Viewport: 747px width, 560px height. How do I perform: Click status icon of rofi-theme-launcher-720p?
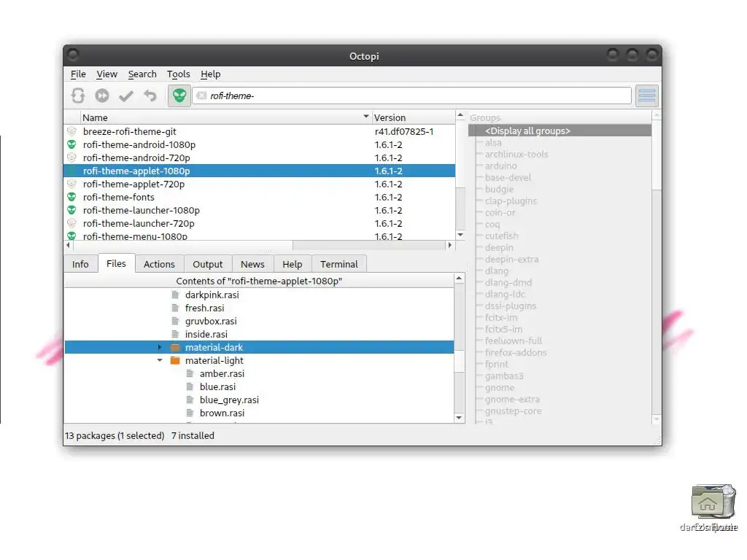(x=72, y=223)
